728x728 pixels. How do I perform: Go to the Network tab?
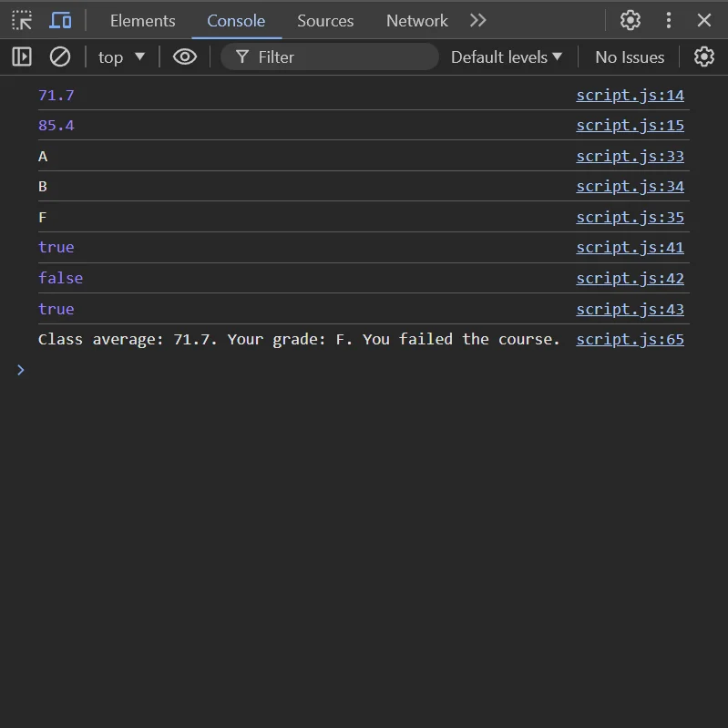pos(417,21)
